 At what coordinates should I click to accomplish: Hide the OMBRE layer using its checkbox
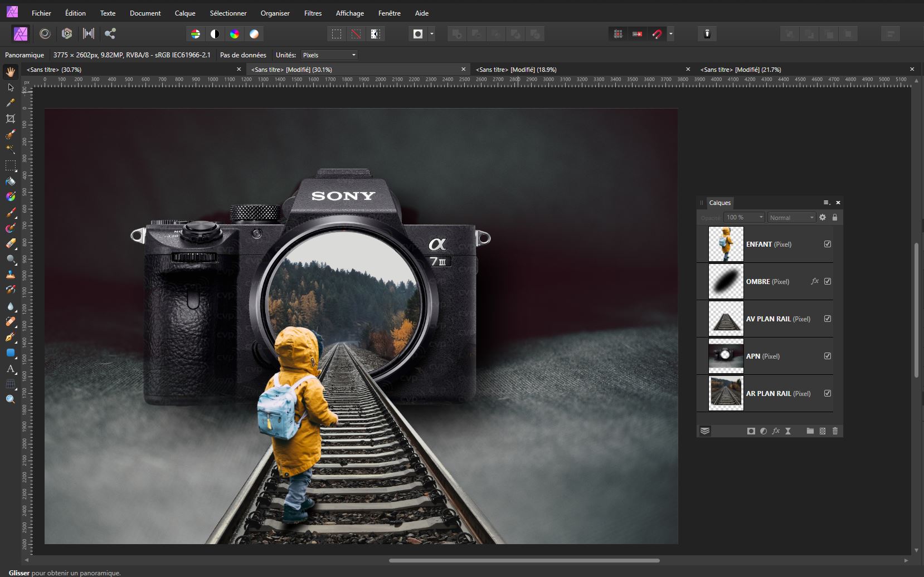pyautogui.click(x=828, y=281)
